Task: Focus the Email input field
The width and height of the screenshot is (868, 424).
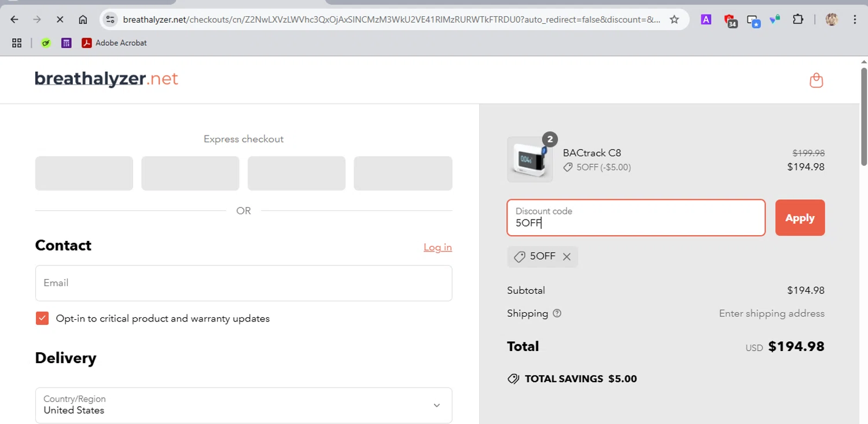Action: tap(244, 283)
